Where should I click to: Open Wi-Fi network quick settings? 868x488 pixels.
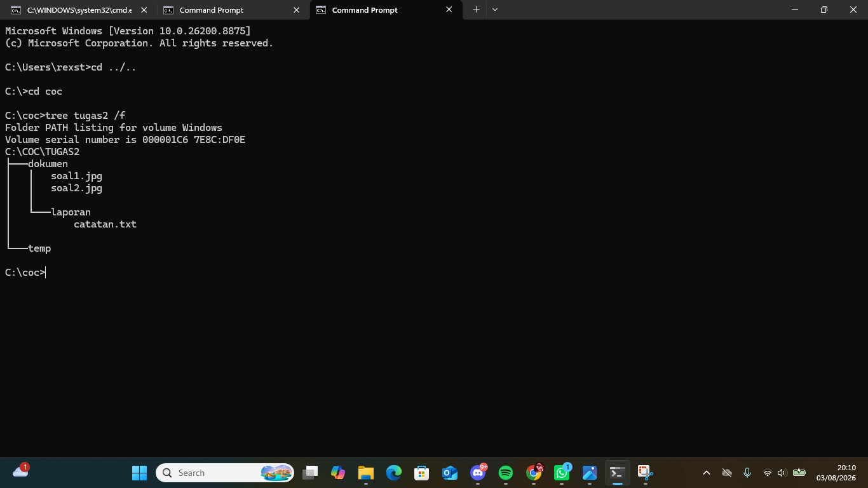point(768,473)
